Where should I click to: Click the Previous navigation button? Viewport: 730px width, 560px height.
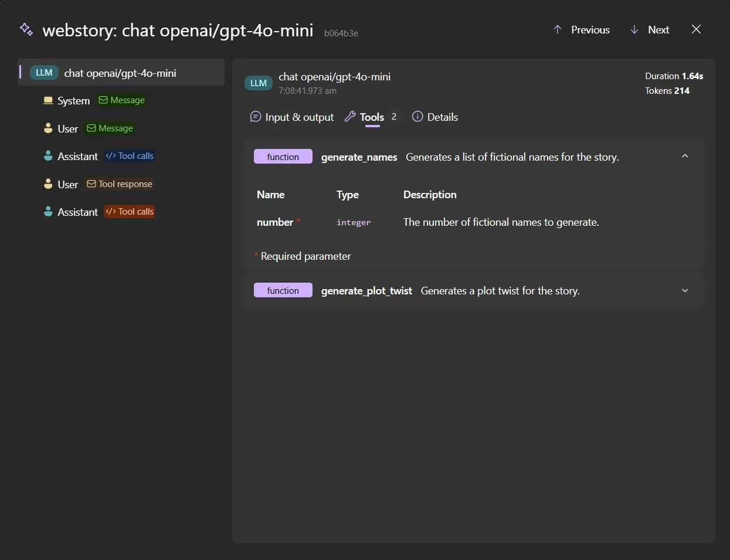[x=589, y=29]
